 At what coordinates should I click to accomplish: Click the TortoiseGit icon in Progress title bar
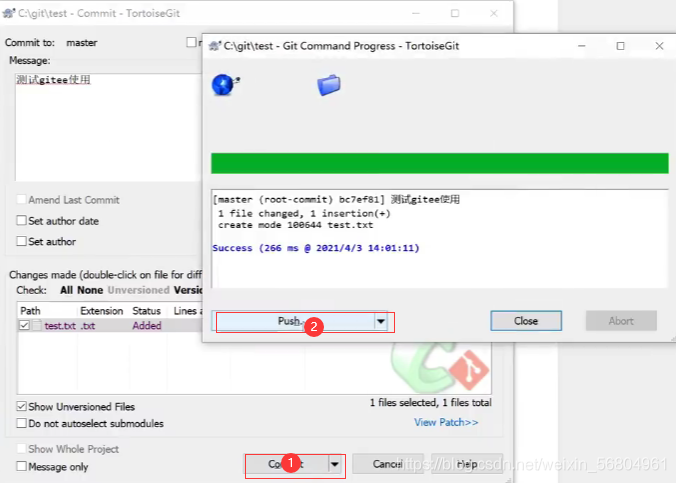pos(215,45)
